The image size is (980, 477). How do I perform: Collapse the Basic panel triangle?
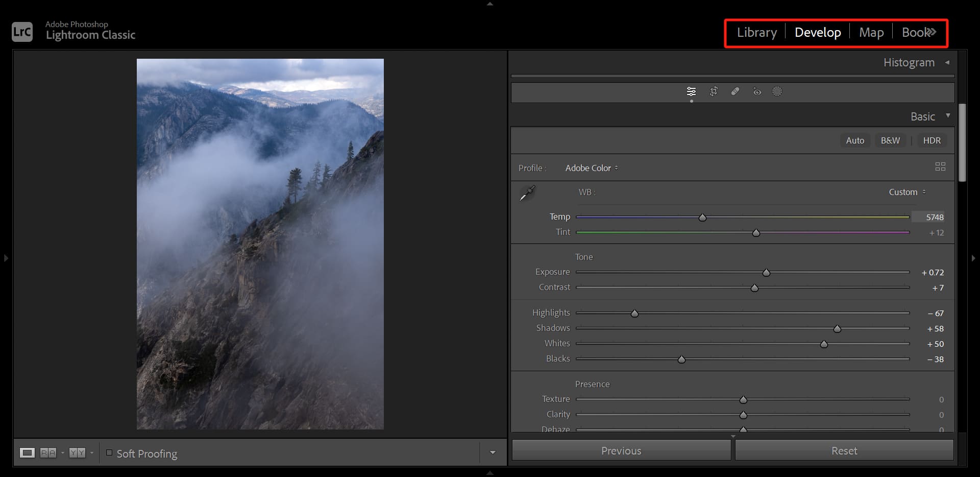(x=948, y=116)
